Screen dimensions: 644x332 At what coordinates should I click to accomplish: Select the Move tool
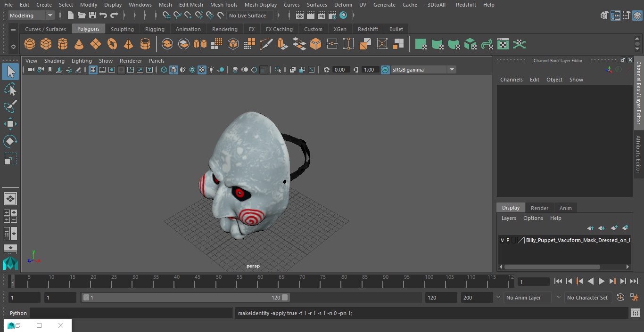tap(10, 124)
